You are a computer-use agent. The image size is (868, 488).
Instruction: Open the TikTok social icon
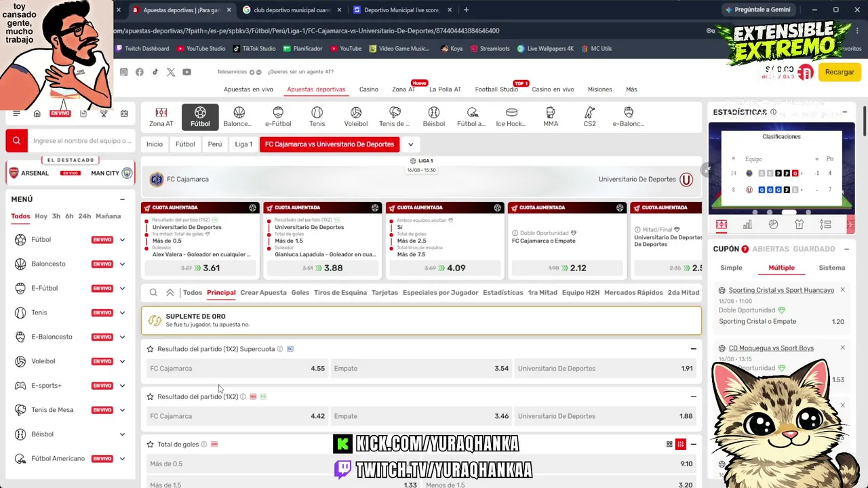pos(155,72)
